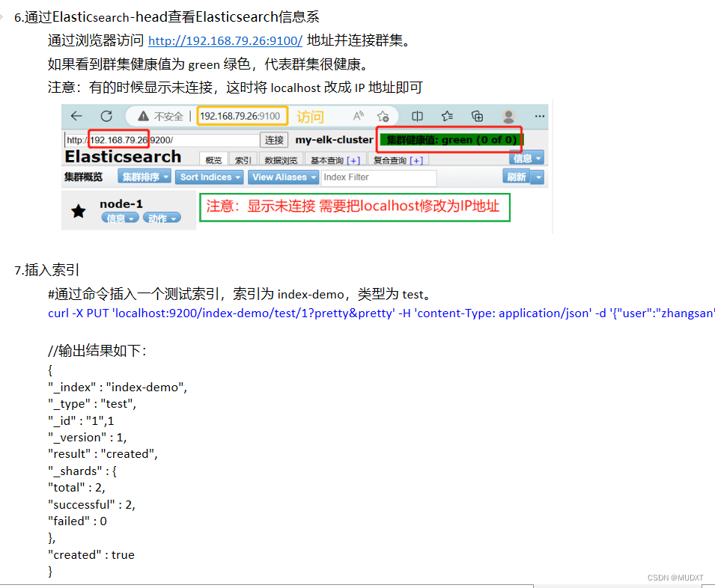This screenshot has height=588, width=715.
Task: Open the browser three-dot menu
Action: point(540,116)
